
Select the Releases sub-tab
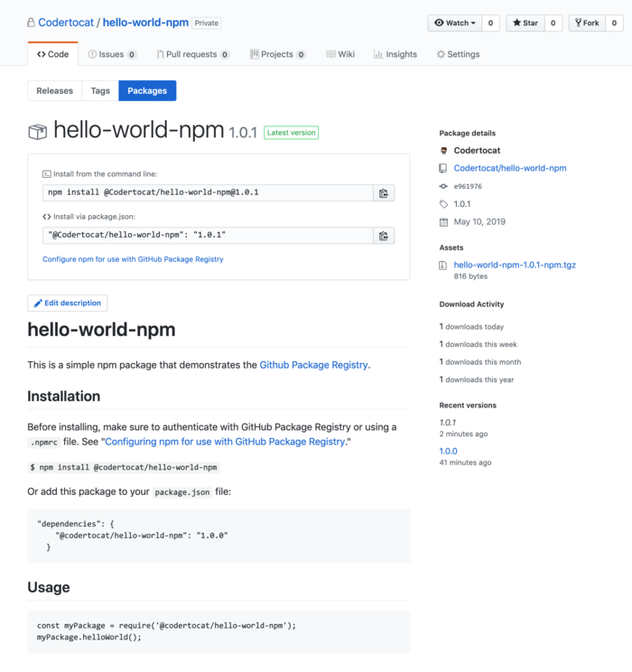point(54,91)
